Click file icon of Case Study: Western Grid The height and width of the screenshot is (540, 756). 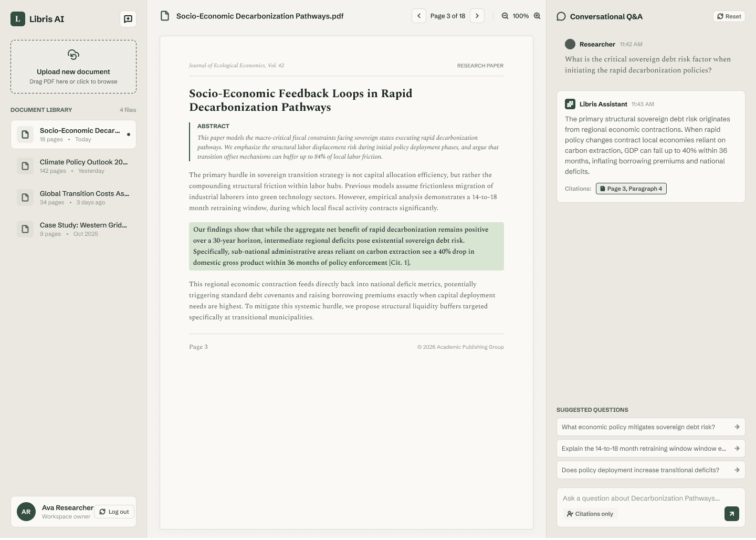(25, 229)
